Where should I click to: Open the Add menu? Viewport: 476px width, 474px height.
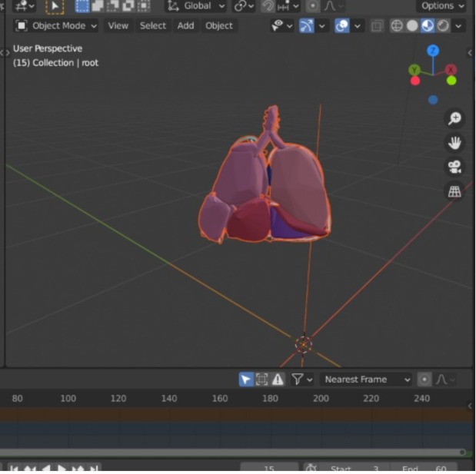click(185, 26)
